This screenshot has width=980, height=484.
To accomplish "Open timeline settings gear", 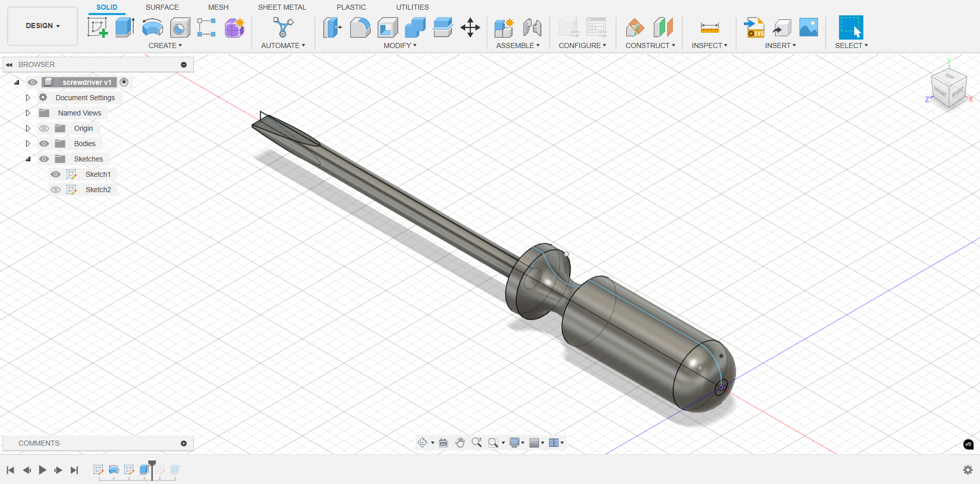I will [968, 470].
